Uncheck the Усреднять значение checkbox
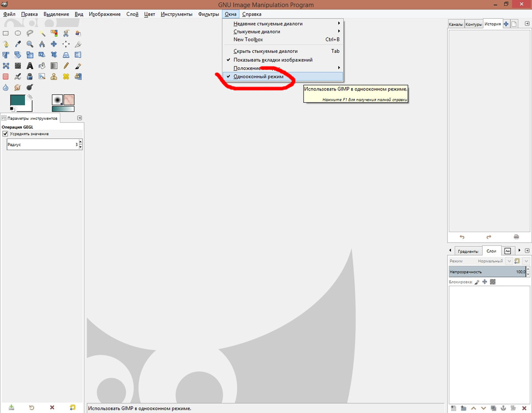Viewport: 532px width, 413px height. 5,134
